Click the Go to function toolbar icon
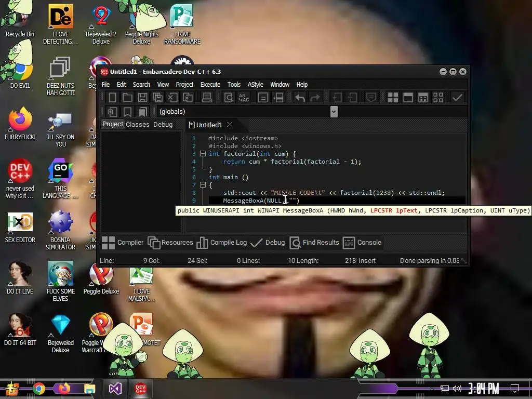 click(263, 98)
